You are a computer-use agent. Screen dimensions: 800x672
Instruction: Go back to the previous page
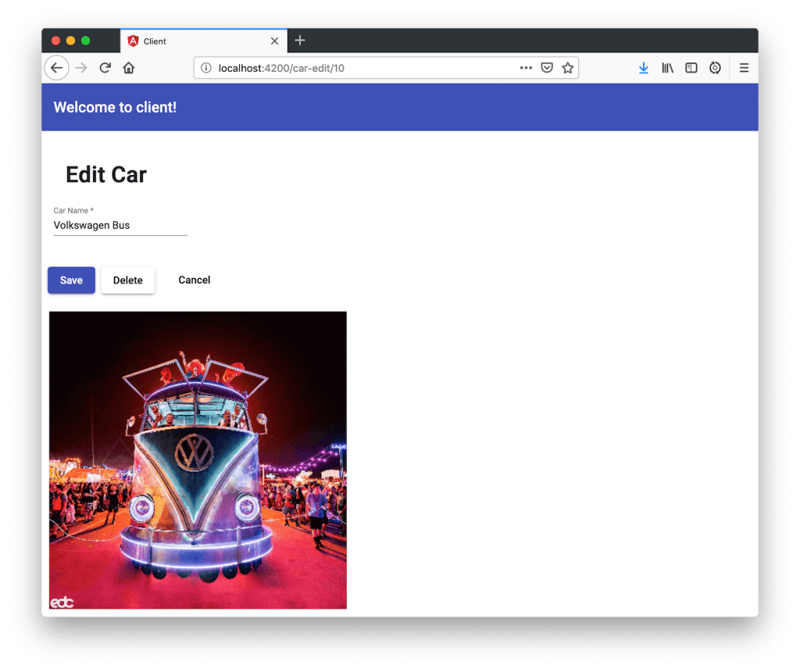click(56, 68)
